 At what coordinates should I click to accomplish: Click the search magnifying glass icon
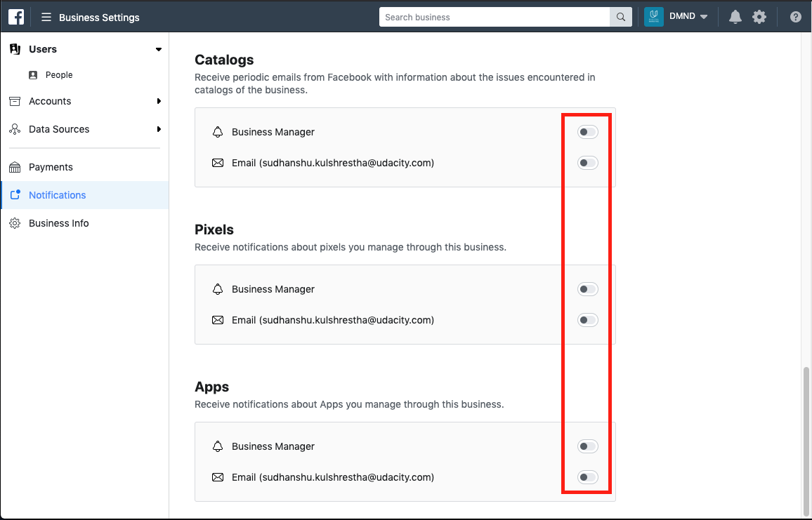[x=620, y=16]
